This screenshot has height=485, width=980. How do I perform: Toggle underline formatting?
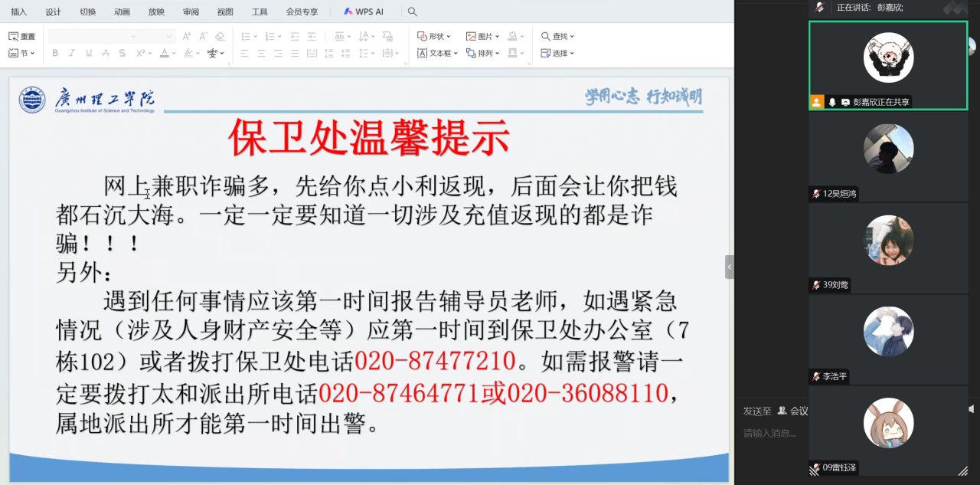point(89,53)
